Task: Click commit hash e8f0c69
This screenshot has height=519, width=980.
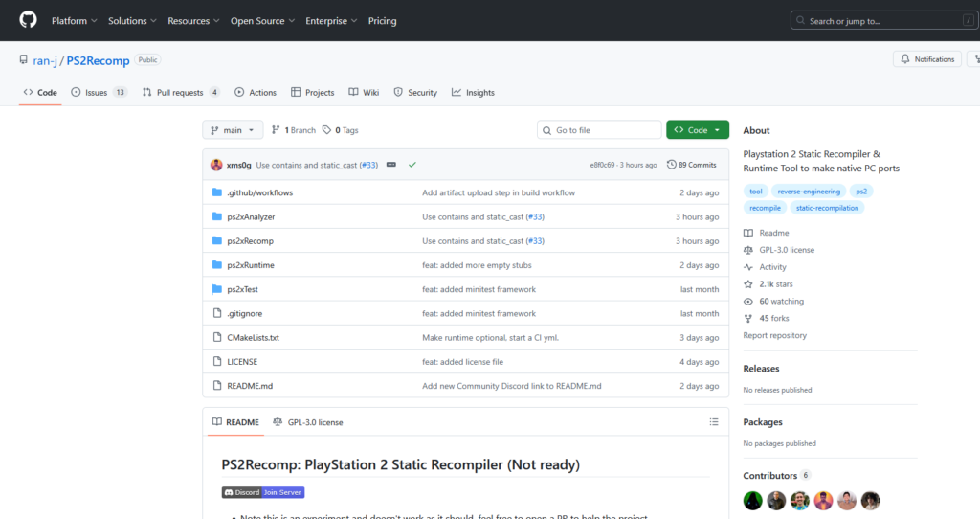Action: point(602,165)
